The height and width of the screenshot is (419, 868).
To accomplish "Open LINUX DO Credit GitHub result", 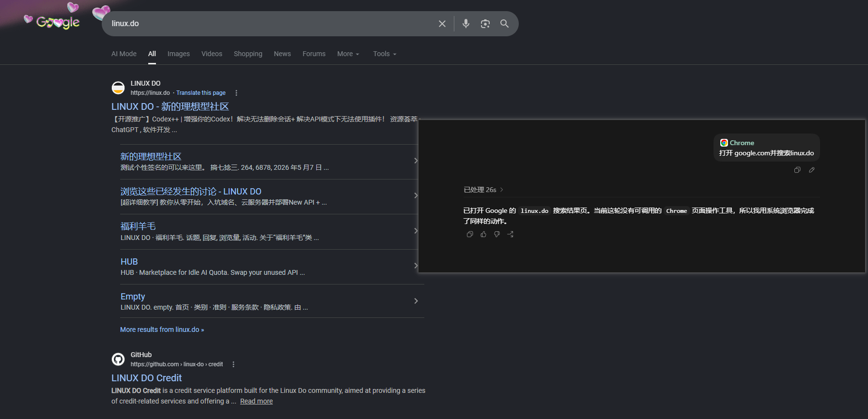I will (x=147, y=378).
